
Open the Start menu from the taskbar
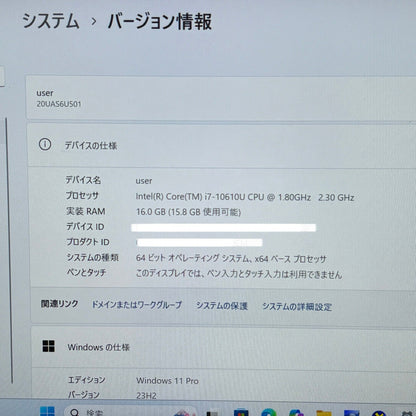(47, 411)
